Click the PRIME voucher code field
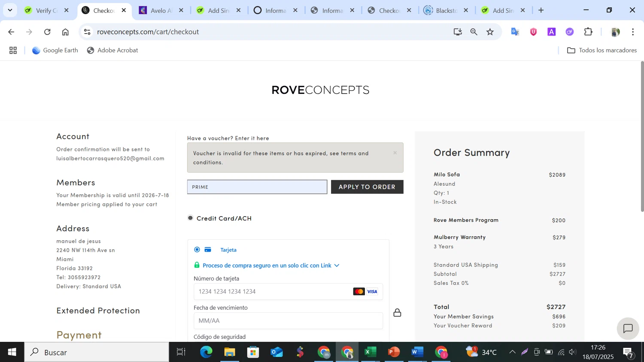The height and width of the screenshot is (362, 644). pyautogui.click(x=257, y=187)
